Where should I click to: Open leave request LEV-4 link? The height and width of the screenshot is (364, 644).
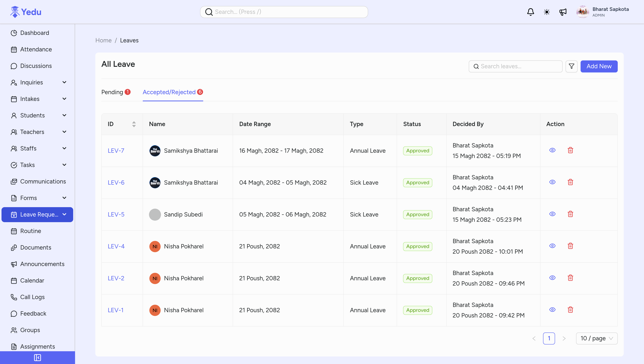[x=116, y=246]
